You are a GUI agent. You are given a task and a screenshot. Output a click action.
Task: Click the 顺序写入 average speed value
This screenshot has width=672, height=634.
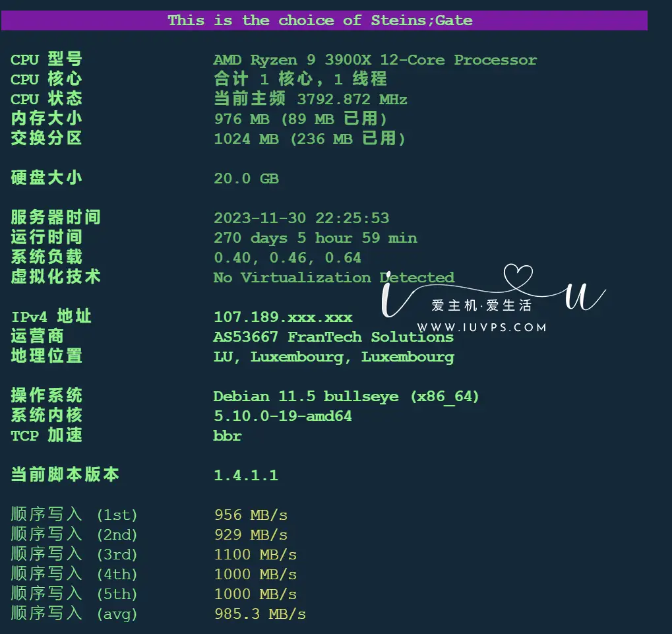259,614
